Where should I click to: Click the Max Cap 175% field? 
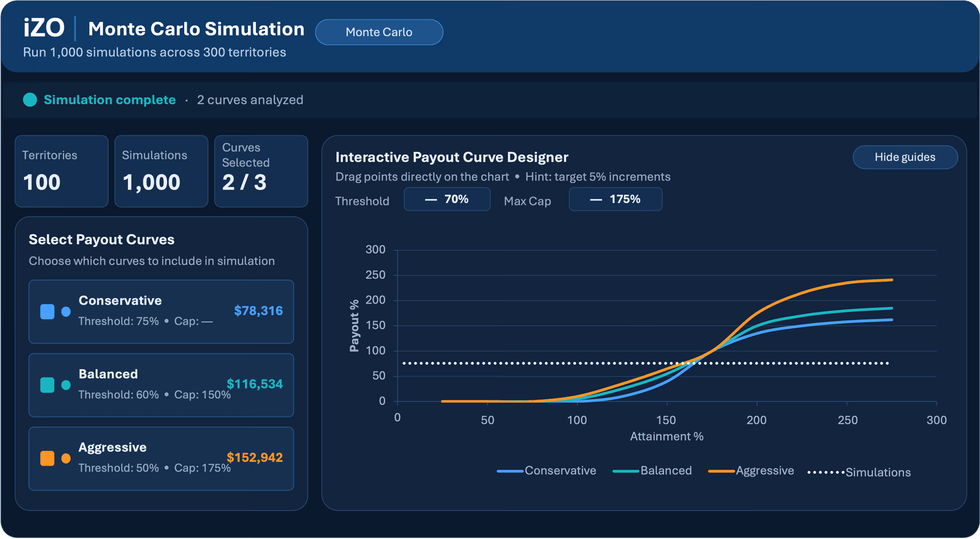[x=615, y=199]
